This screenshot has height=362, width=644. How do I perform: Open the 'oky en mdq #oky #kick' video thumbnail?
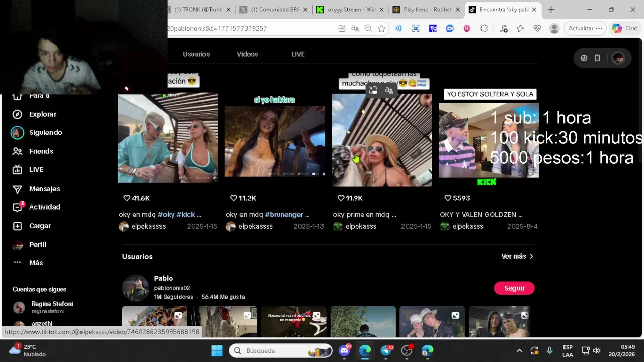pos(168,137)
